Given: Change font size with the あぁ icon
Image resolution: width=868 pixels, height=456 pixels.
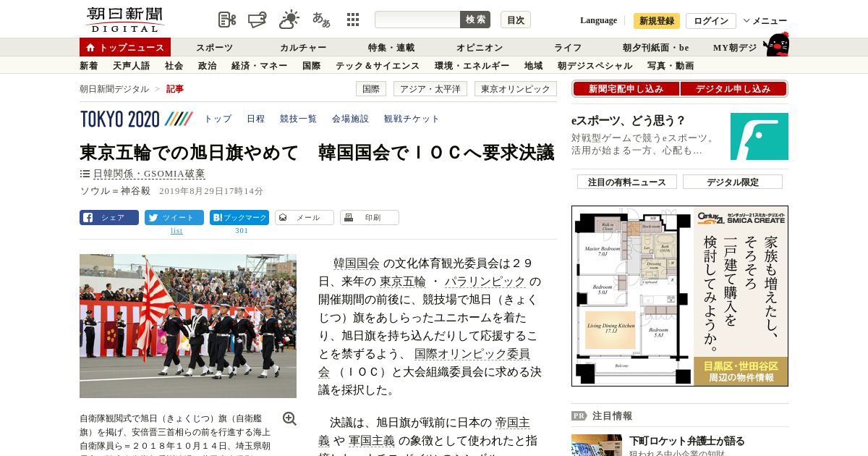Looking at the screenshot, I should (x=321, y=20).
